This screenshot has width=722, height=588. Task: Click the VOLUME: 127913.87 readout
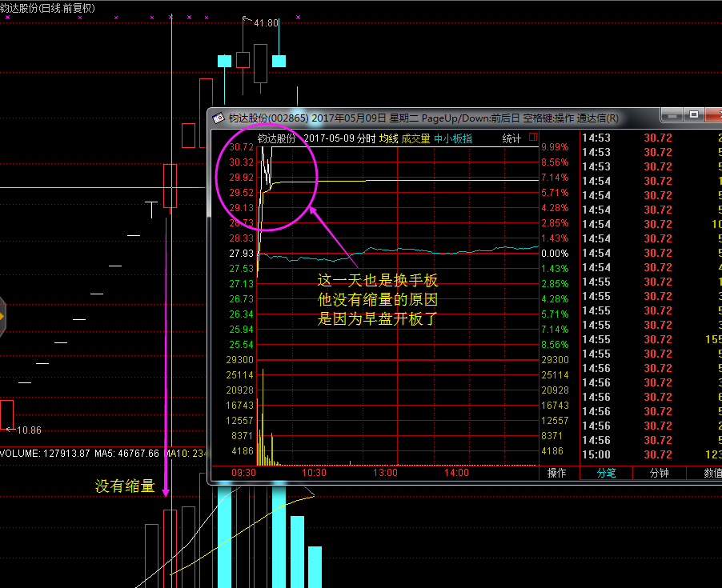pos(45,453)
